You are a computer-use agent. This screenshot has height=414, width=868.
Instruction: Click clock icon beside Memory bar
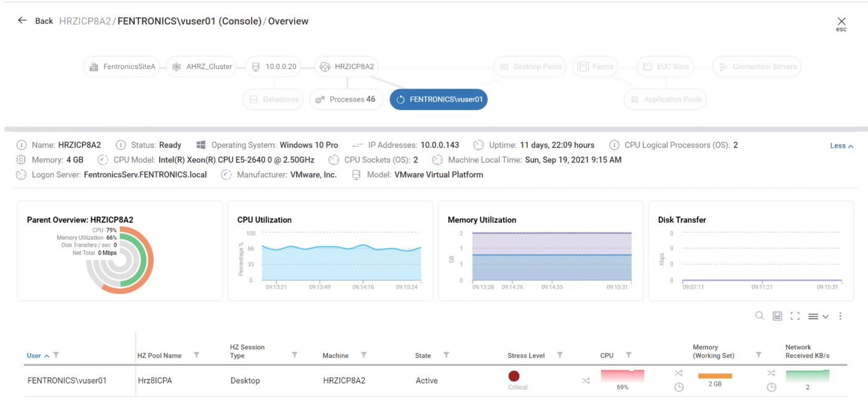679,388
